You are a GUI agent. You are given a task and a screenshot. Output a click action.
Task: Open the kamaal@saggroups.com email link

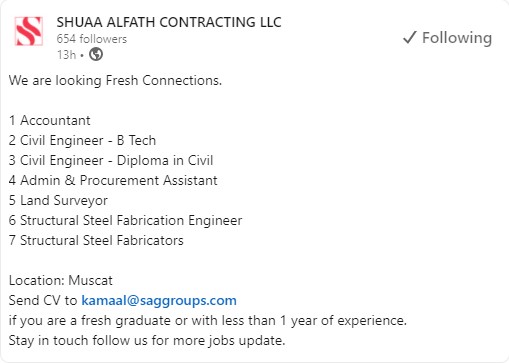(x=159, y=301)
